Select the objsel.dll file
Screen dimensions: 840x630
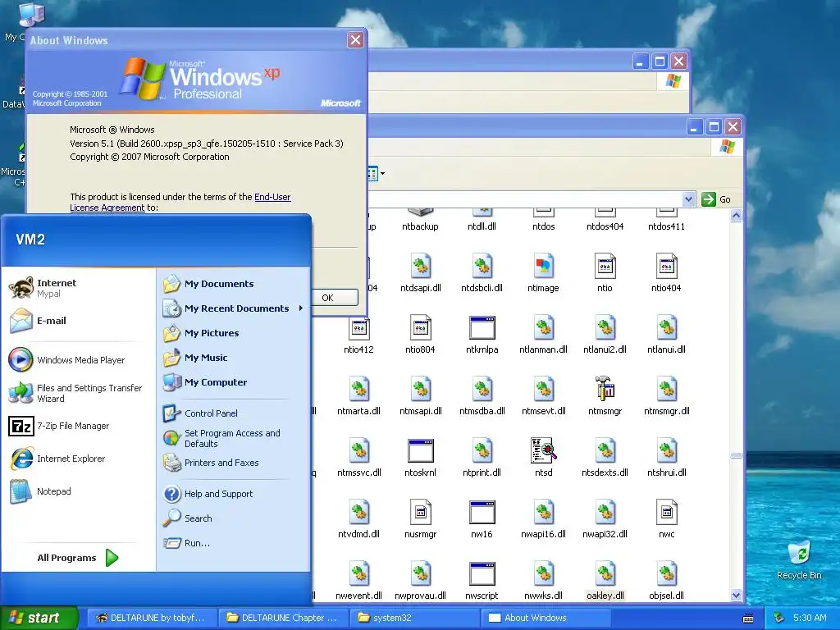tap(666, 581)
